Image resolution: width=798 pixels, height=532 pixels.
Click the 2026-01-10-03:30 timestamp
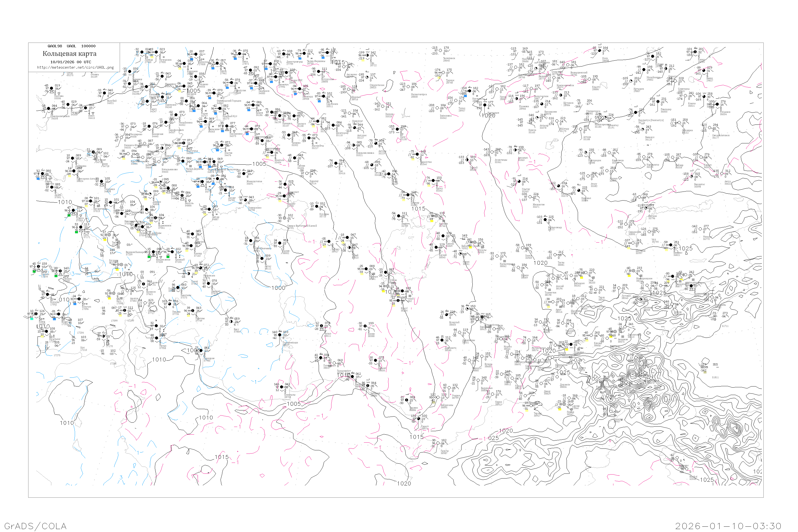728,526
